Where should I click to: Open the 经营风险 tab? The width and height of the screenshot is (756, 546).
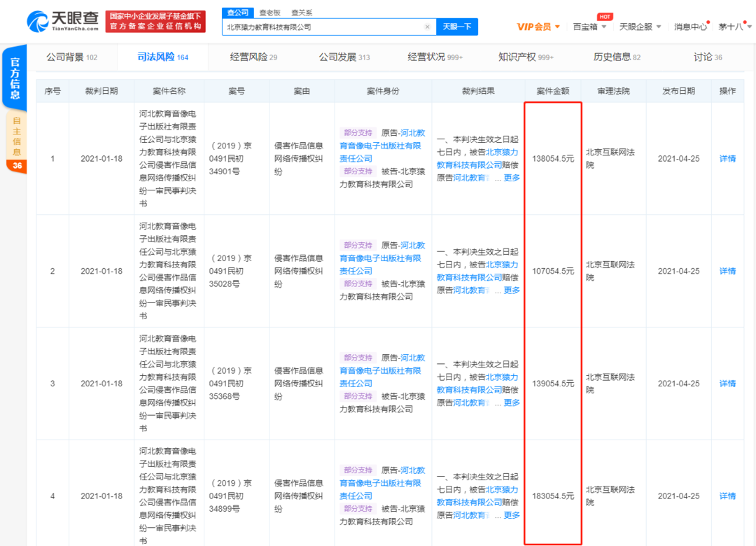click(x=253, y=57)
